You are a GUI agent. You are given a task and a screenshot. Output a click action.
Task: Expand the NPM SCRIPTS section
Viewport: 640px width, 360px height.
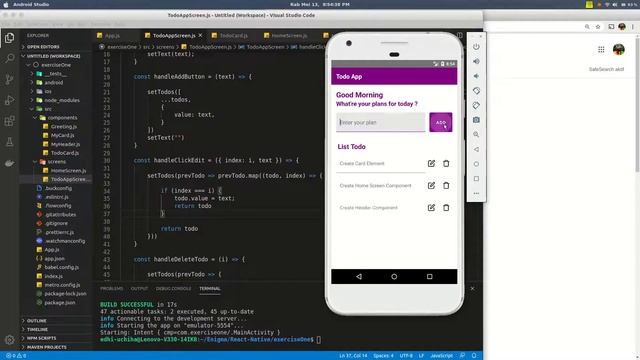[x=41, y=338]
